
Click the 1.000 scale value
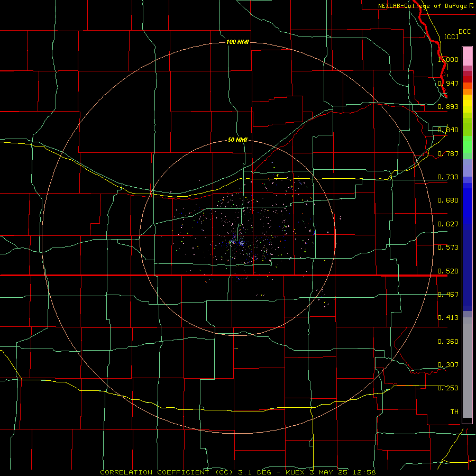(x=448, y=59)
